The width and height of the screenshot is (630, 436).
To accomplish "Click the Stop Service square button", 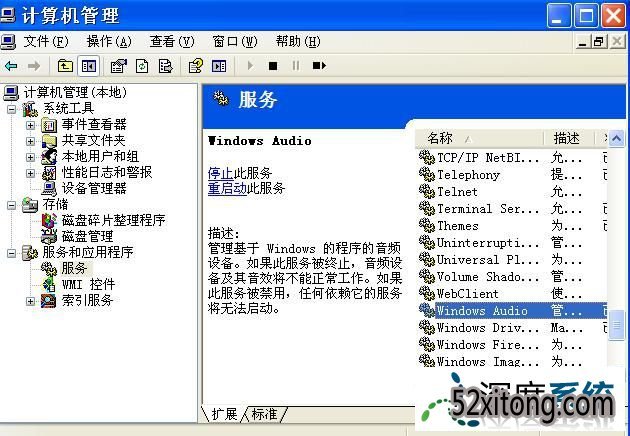I will pyautogui.click(x=273, y=66).
